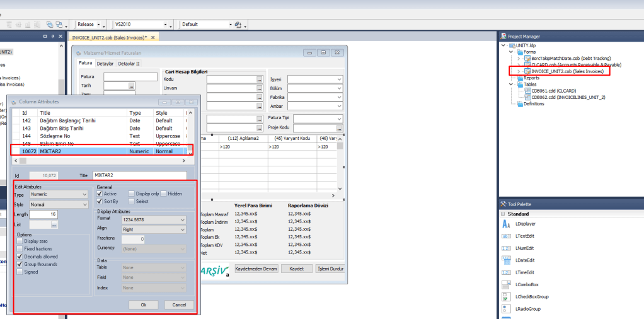This screenshot has height=319, width=644.
Task: Click Ok in Column Attributes dialog
Action: pyautogui.click(x=143, y=304)
